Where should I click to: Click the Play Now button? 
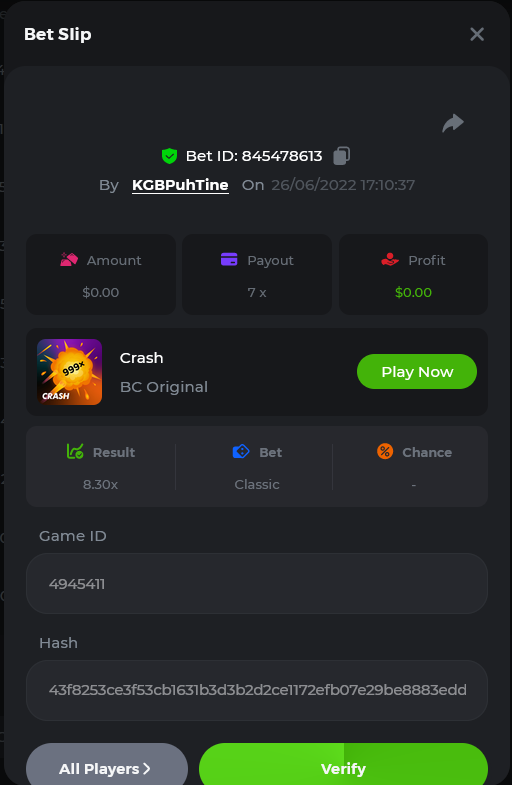[417, 371]
